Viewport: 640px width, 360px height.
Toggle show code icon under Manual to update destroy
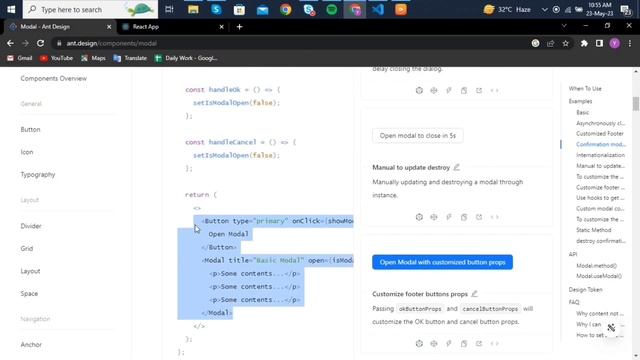pyautogui.click(x=494, y=217)
